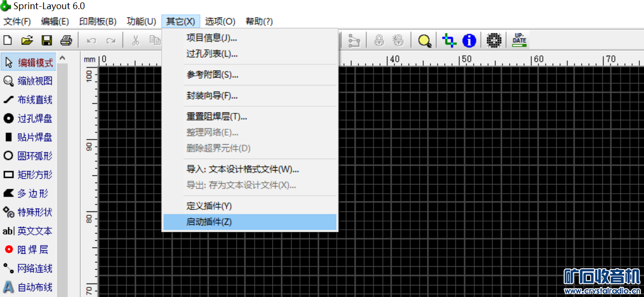644x297 pixels.
Task: Click the closed padlock toolbar icon
Action: click(379, 40)
